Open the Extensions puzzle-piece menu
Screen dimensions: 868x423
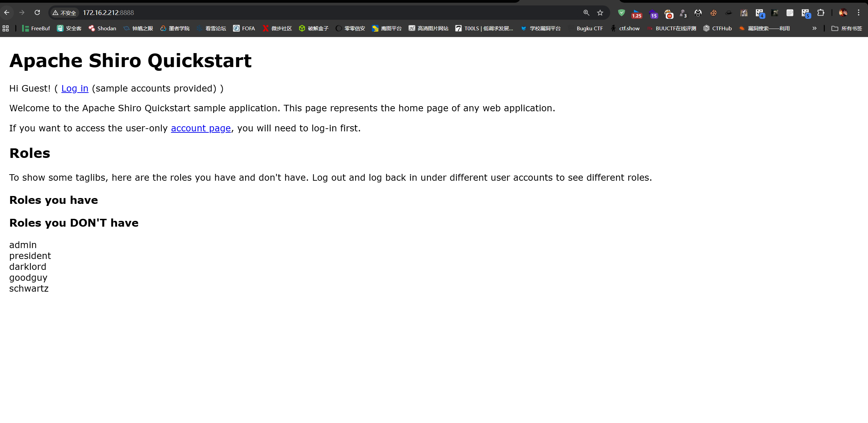[x=821, y=13]
